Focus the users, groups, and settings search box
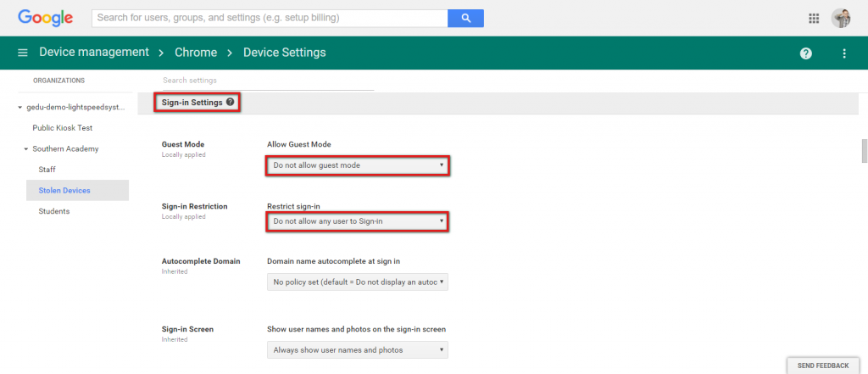868x374 pixels. (x=270, y=18)
